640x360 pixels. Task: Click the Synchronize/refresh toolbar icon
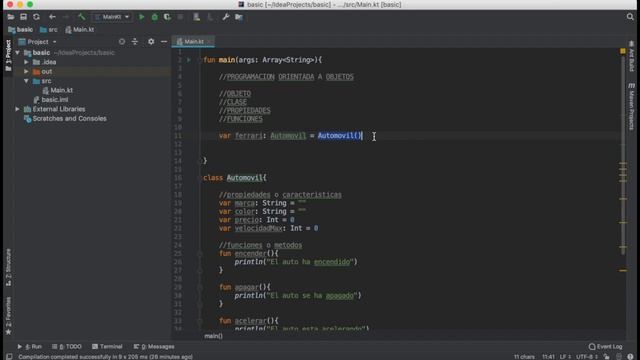click(x=36, y=17)
